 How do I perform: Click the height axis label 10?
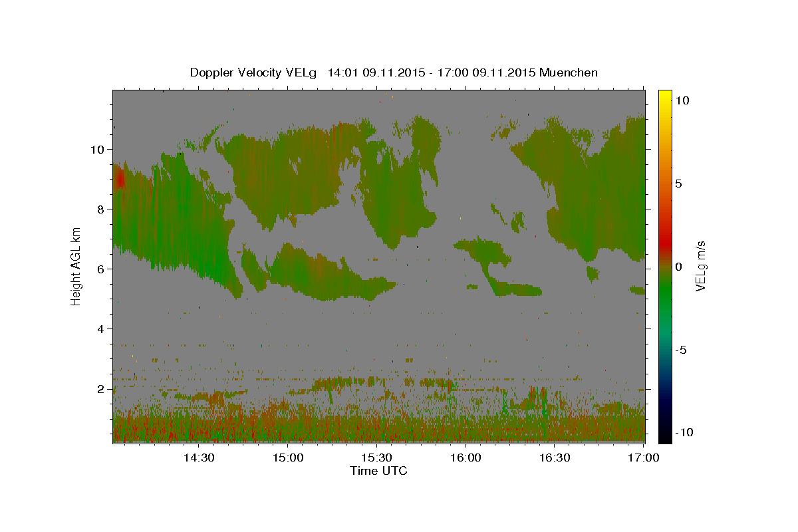coord(98,149)
